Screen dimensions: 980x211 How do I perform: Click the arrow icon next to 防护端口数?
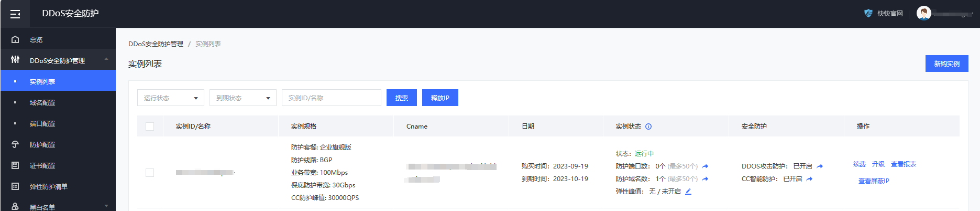(x=705, y=166)
